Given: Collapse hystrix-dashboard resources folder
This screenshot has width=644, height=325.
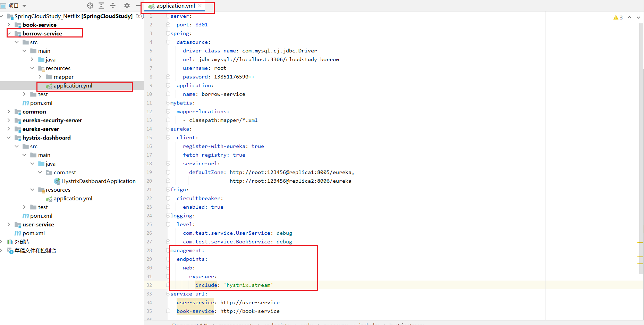Looking at the screenshot, I should [x=32, y=190].
